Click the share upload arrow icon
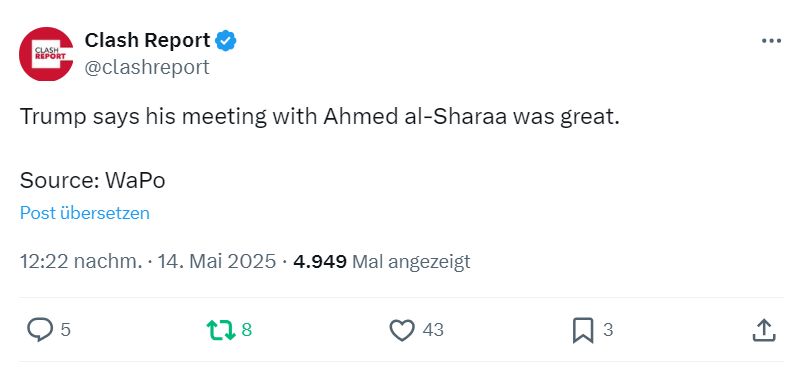The width and height of the screenshot is (797, 367). click(x=764, y=330)
